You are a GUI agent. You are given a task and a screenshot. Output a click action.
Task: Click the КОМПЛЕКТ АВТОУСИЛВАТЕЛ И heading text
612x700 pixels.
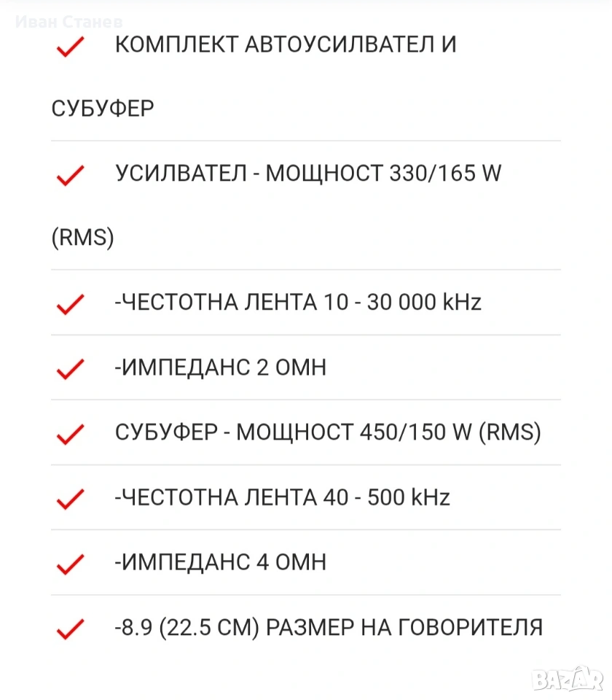[x=286, y=44]
